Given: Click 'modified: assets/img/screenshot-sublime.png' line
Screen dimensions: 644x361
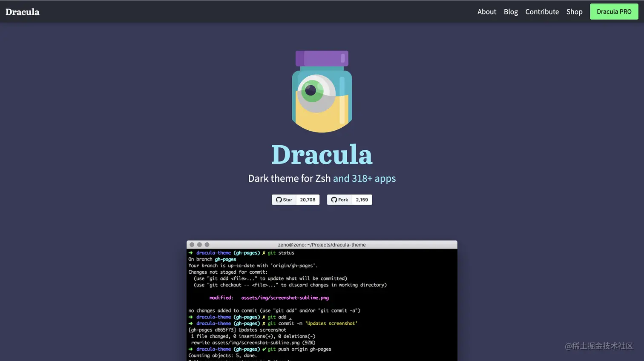Looking at the screenshot, I should (269, 298).
